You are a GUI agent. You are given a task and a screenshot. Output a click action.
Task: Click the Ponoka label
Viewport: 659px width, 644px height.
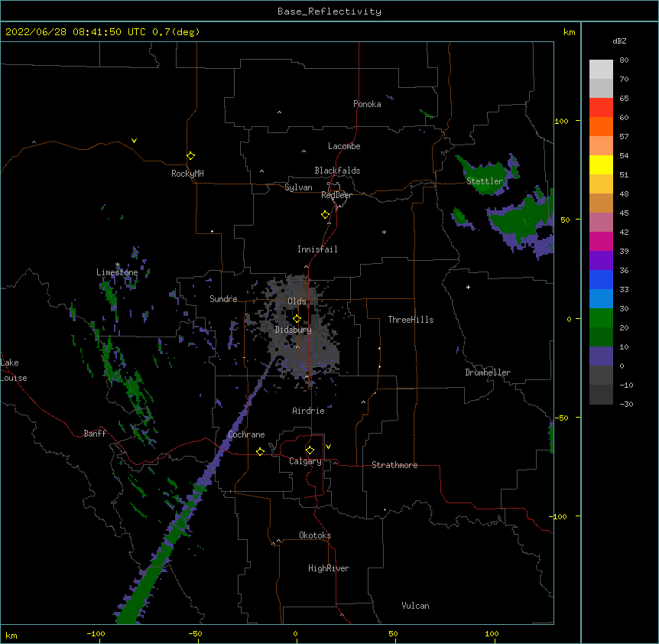tap(367, 104)
